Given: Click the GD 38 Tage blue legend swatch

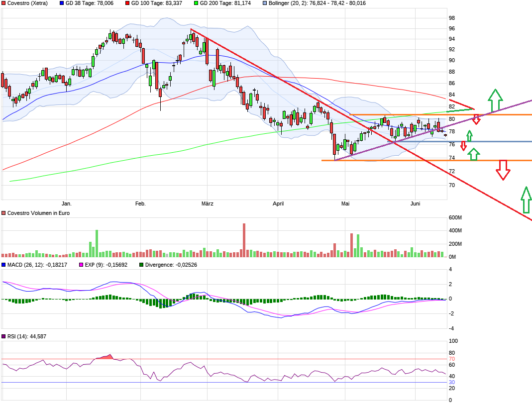Looking at the screenshot, I should coord(62,3).
